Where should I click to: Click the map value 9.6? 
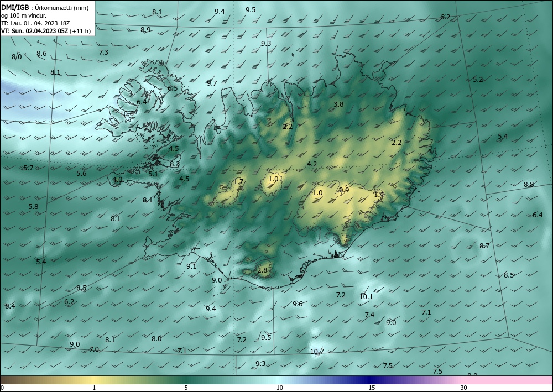298,304
